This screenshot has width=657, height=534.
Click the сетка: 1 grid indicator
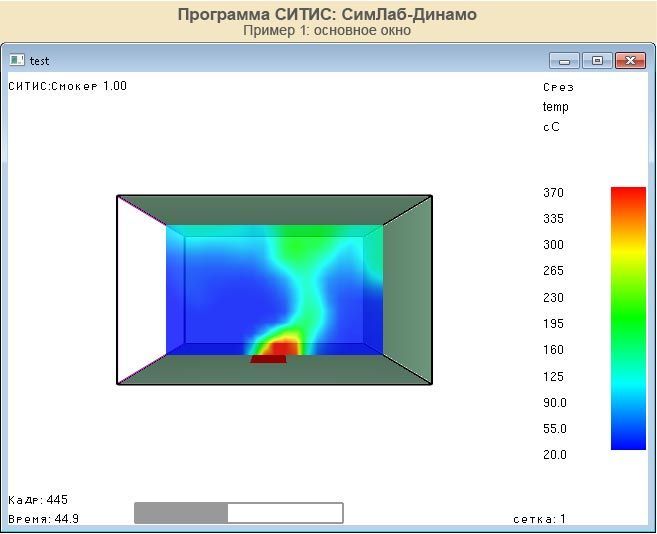pos(539,519)
